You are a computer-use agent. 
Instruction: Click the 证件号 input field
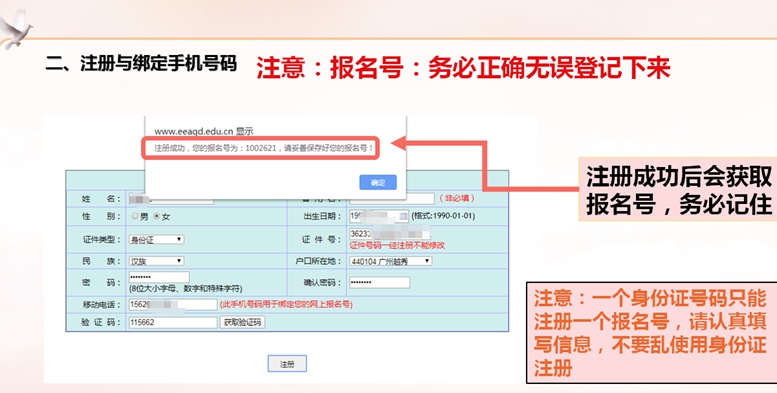[x=390, y=233]
